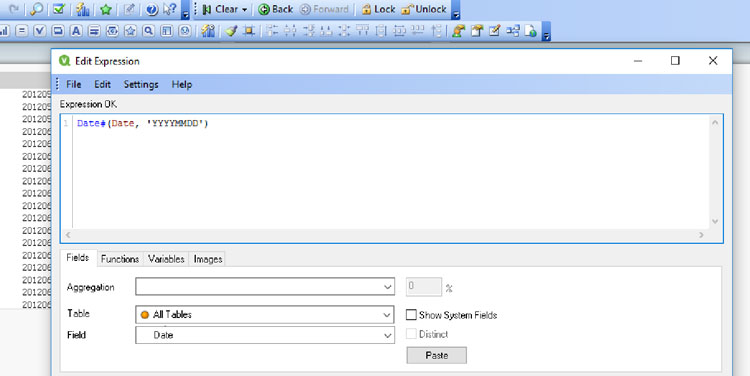This screenshot has height=376, width=750.
Task: Minimize the Edit Expression window
Action: [x=638, y=61]
